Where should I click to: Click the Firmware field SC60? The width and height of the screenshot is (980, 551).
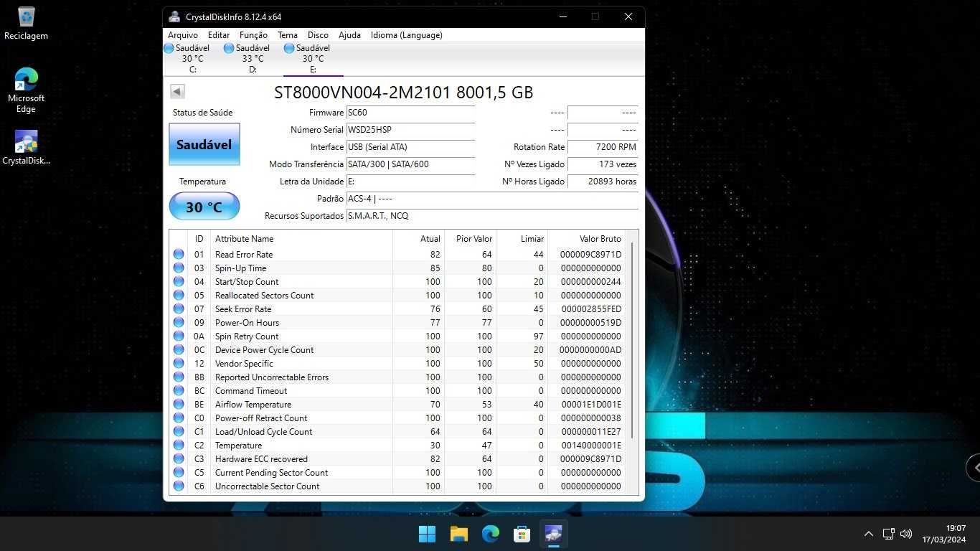pos(410,113)
